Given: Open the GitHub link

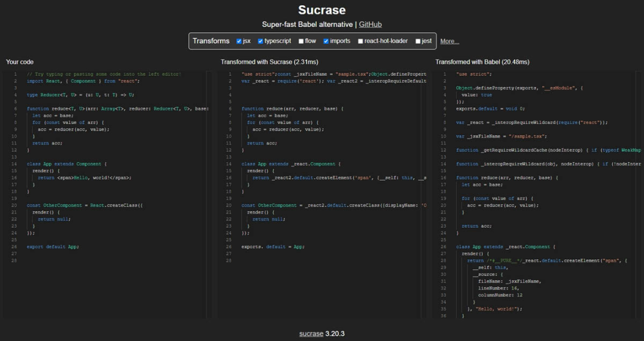Looking at the screenshot, I should (x=370, y=24).
